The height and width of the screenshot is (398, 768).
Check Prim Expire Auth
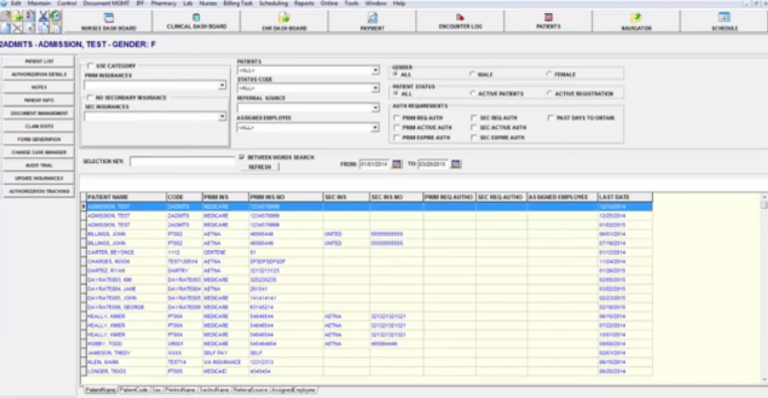click(x=396, y=138)
